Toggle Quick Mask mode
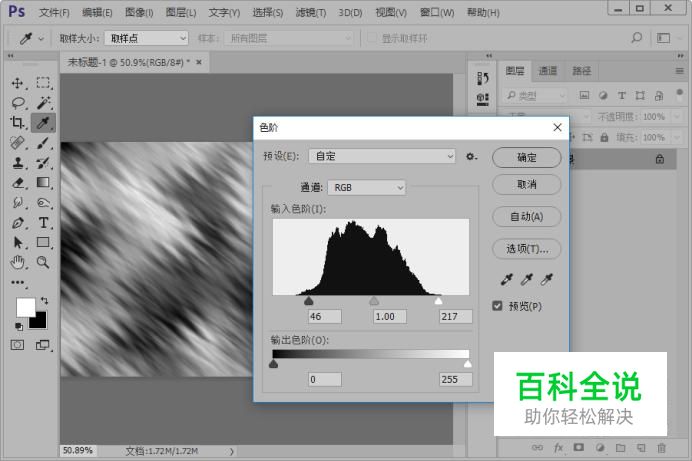Image resolution: width=692 pixels, height=461 pixels. point(17,345)
